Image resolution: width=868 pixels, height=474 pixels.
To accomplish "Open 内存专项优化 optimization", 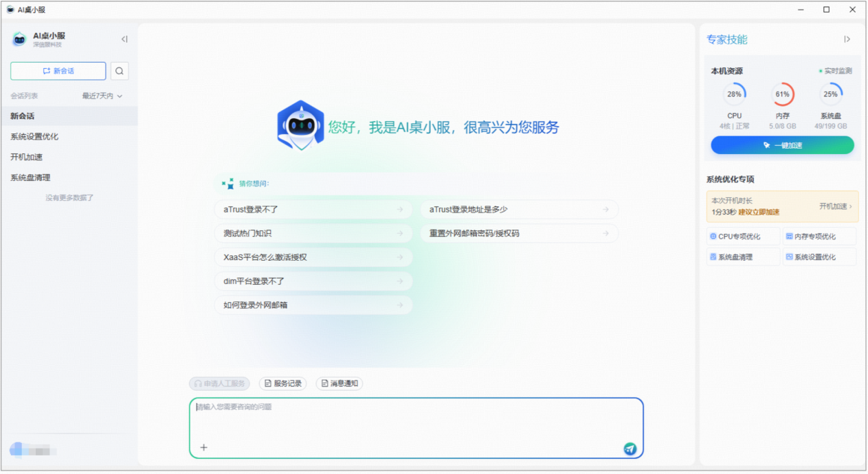I will (819, 236).
